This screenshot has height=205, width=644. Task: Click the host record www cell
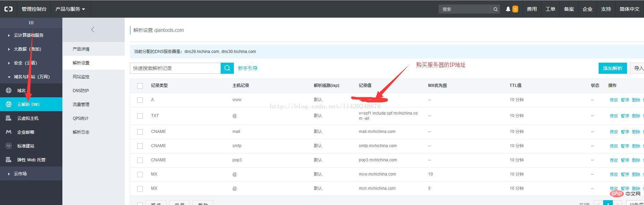click(x=237, y=100)
